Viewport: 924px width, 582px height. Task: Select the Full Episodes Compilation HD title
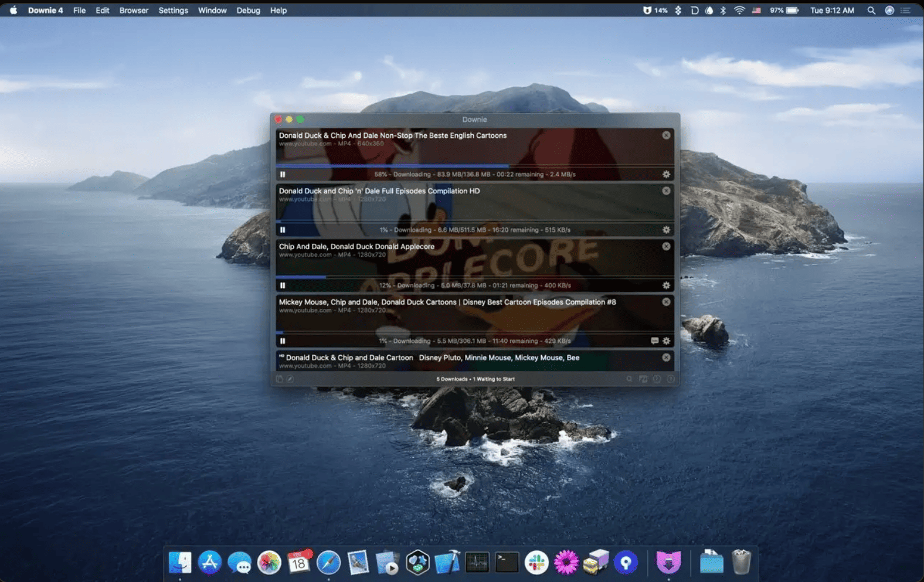pos(379,190)
